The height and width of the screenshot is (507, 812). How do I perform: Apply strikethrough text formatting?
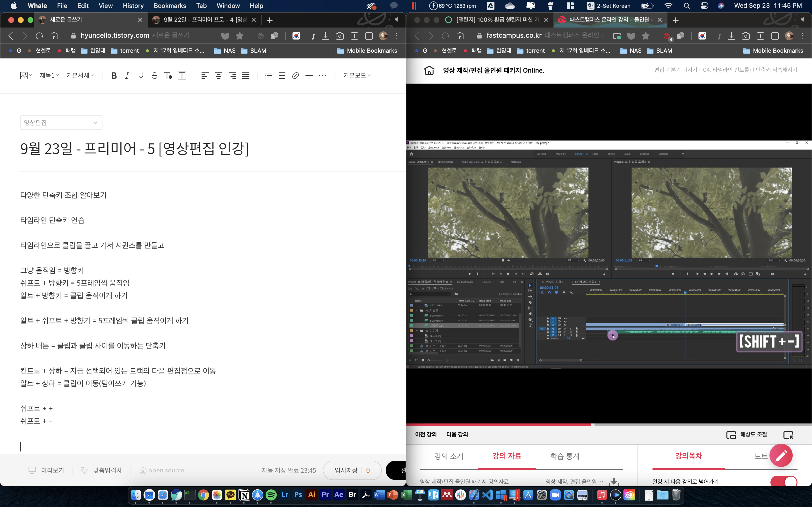(154, 75)
